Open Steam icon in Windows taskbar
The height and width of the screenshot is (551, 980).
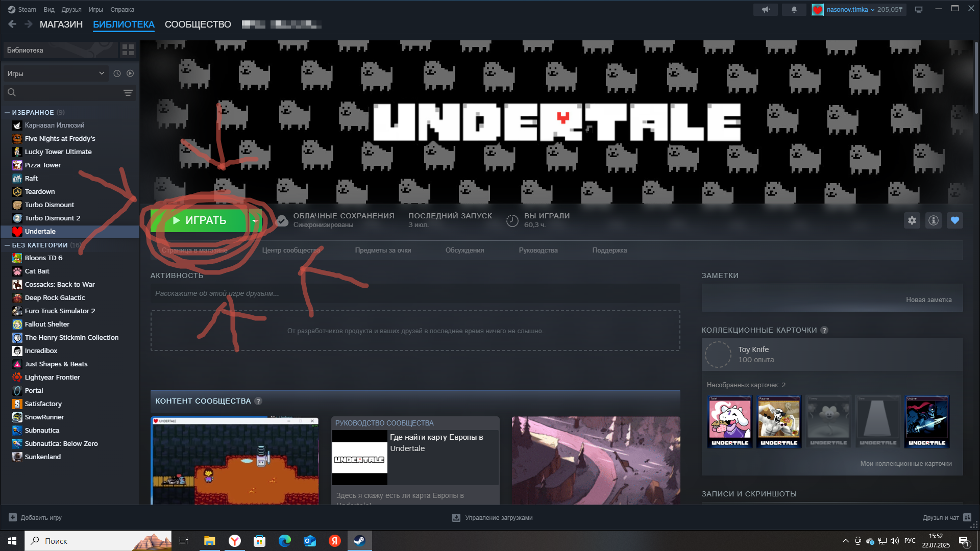[x=359, y=541]
